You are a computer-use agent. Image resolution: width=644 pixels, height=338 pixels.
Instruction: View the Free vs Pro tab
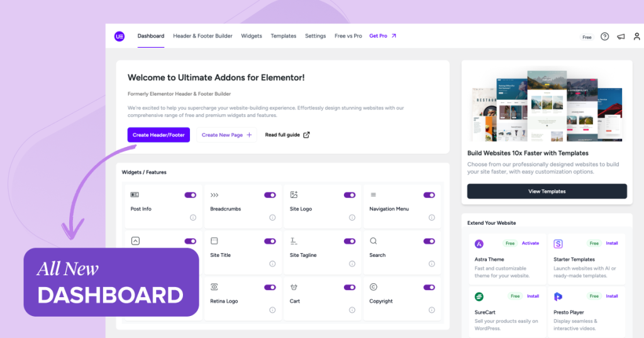coord(348,36)
